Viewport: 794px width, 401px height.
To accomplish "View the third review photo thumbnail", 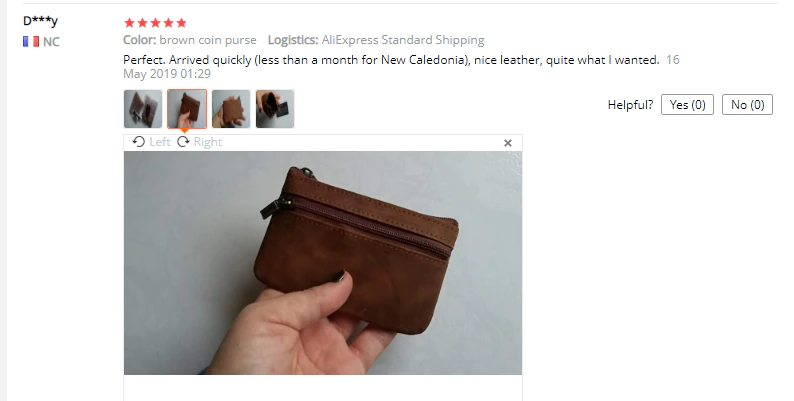I will (x=231, y=109).
